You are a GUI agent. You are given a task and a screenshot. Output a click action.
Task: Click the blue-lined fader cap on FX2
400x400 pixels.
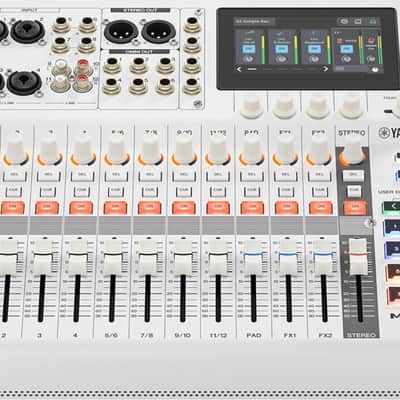(x=323, y=257)
